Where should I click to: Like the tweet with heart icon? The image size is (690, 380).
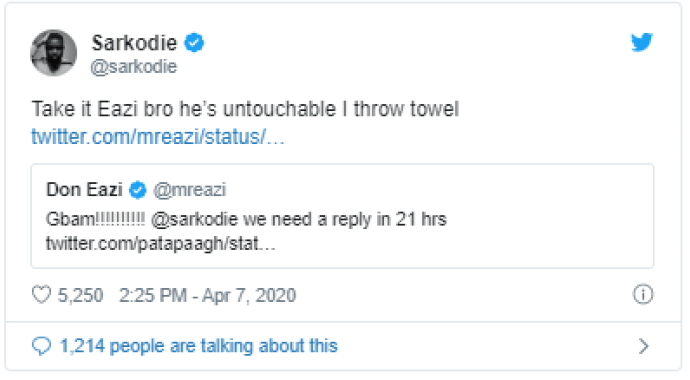tap(42, 295)
